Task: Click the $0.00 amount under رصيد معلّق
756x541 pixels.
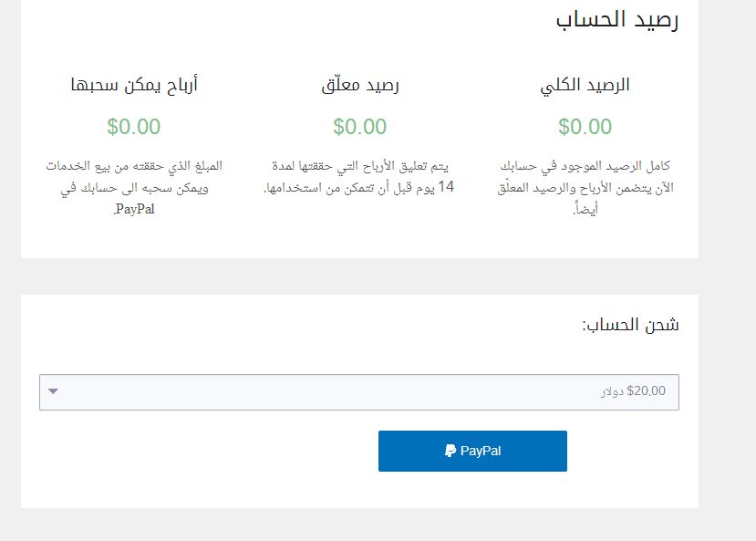Action: click(x=360, y=127)
